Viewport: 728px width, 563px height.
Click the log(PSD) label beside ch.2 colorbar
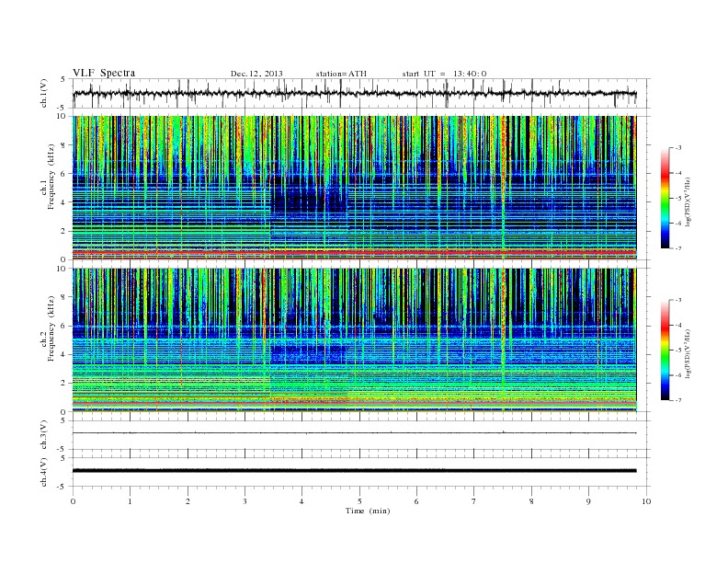point(688,353)
